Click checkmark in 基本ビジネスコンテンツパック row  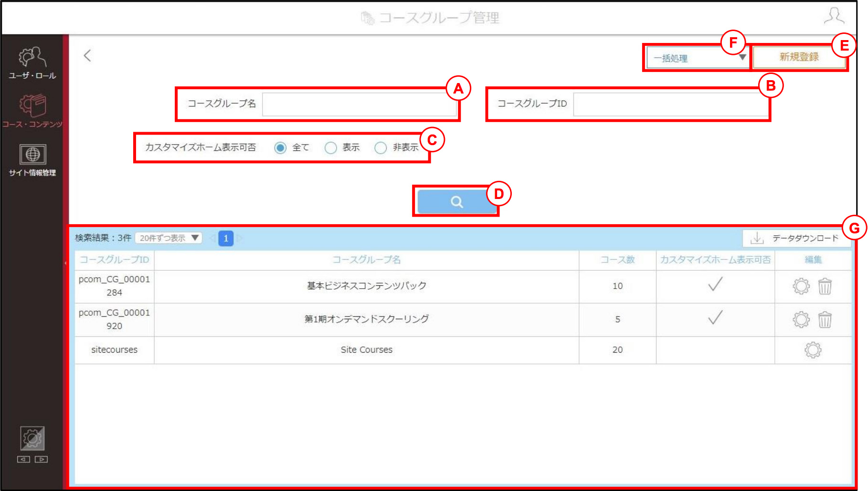[715, 284]
